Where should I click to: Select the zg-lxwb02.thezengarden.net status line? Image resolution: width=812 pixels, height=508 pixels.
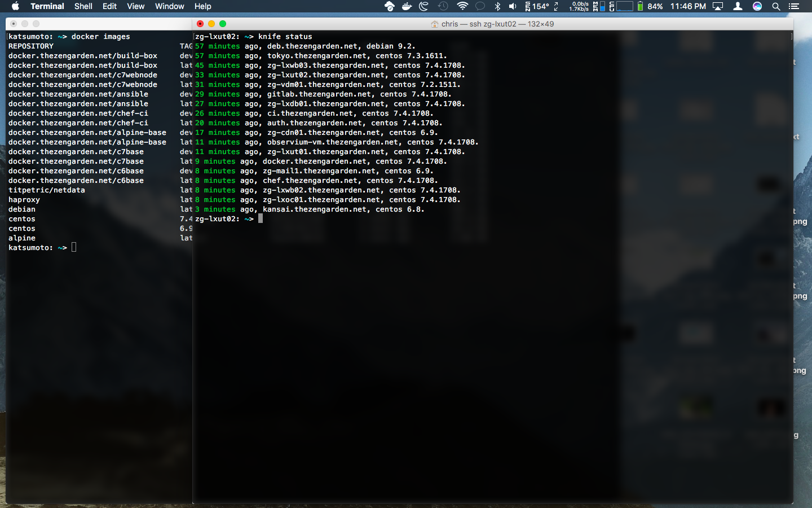click(328, 190)
